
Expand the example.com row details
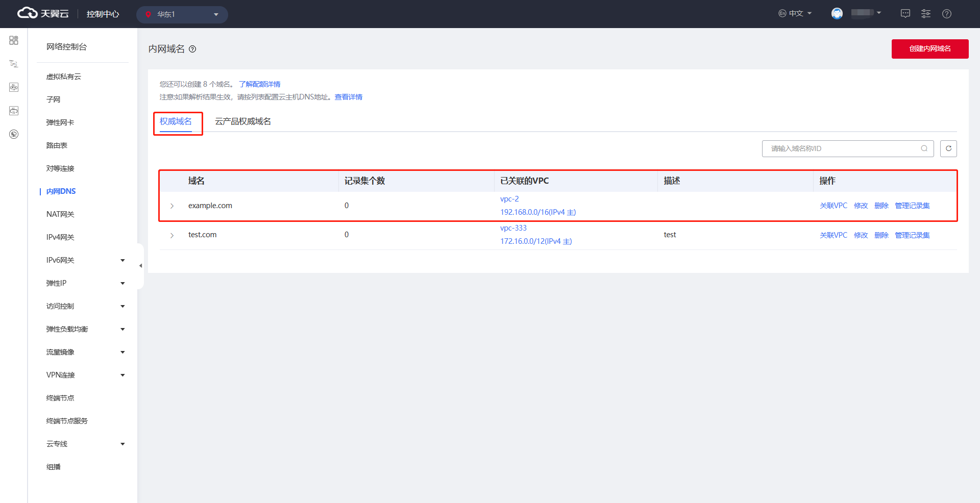click(172, 206)
